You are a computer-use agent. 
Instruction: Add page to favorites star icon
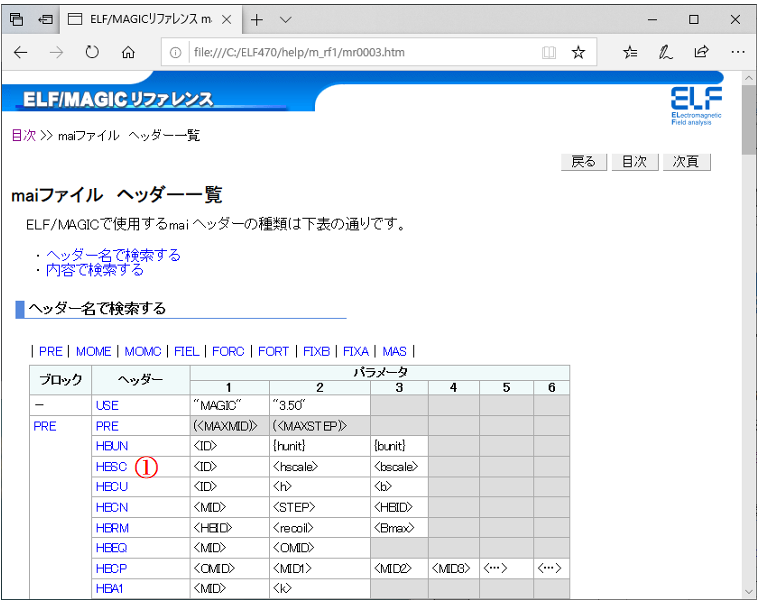pyautogui.click(x=578, y=52)
